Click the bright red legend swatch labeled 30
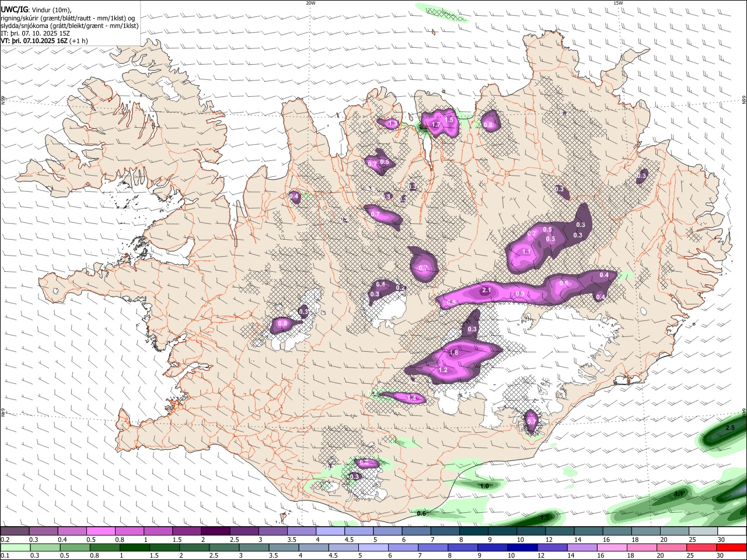747x560 pixels. tap(731, 547)
